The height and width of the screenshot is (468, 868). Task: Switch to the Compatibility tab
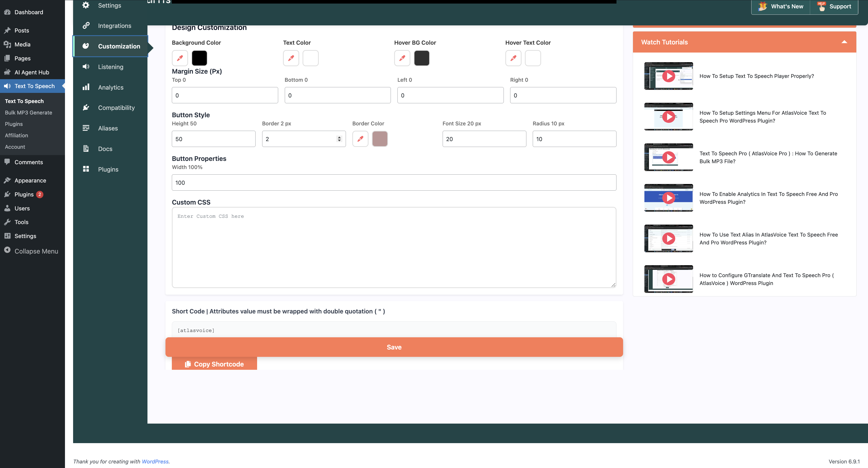pos(116,107)
